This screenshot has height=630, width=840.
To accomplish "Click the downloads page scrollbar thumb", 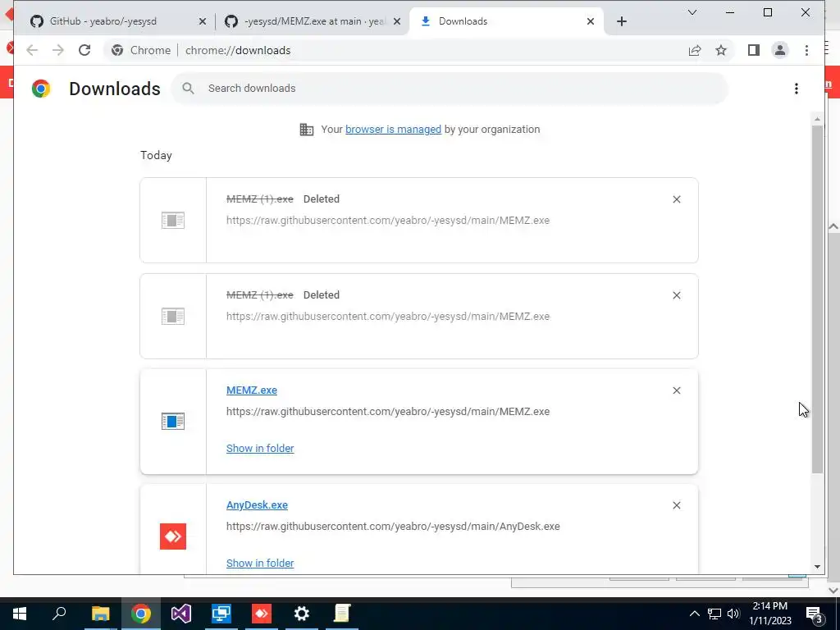I will click(x=817, y=299).
